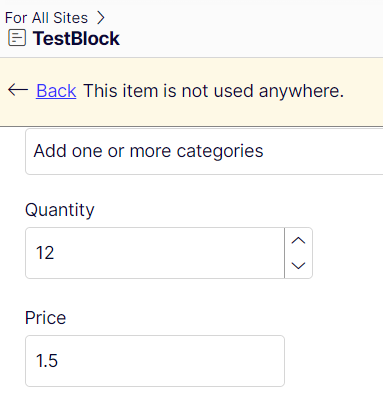
Task: Focus the Quantity number field
Action: 155,253
